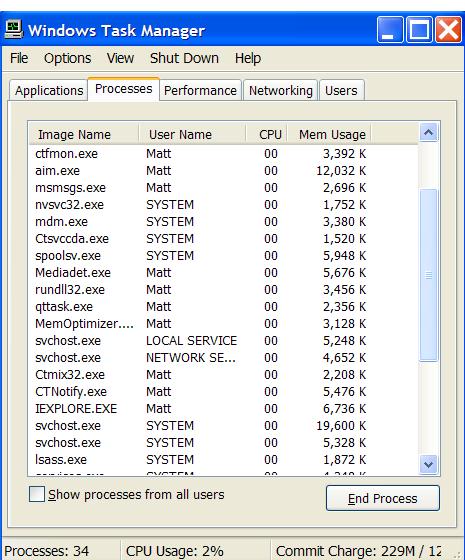Switch to the Applications tab

(49, 90)
